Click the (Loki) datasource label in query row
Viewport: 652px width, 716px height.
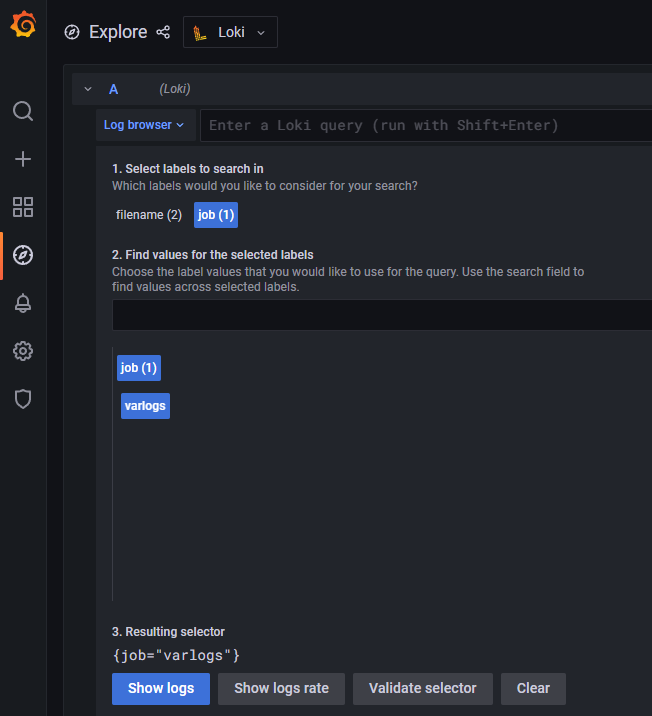coord(175,89)
